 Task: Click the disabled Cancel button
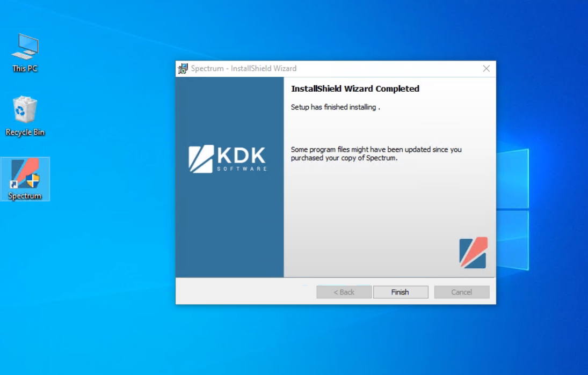(462, 292)
